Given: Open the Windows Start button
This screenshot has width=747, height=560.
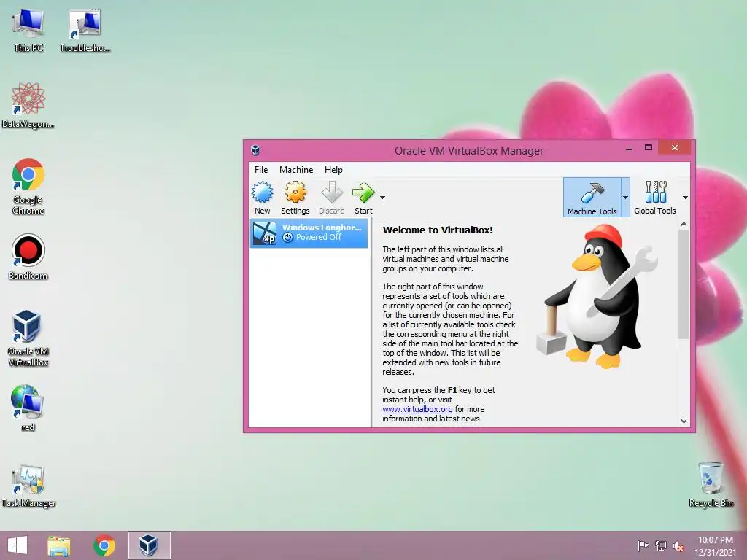Looking at the screenshot, I should (18, 545).
